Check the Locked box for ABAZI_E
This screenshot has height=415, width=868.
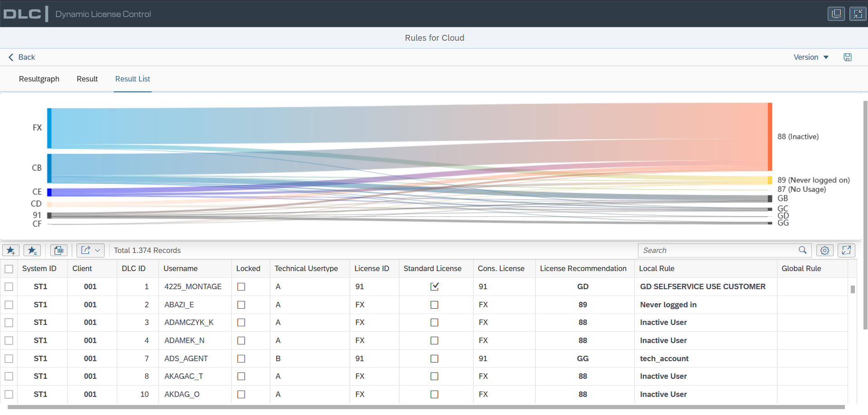(241, 305)
